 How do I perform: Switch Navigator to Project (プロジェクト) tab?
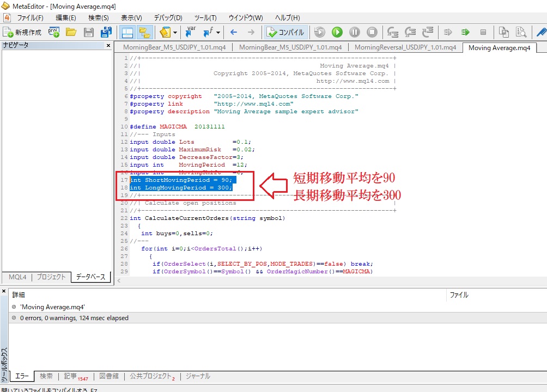(x=51, y=277)
